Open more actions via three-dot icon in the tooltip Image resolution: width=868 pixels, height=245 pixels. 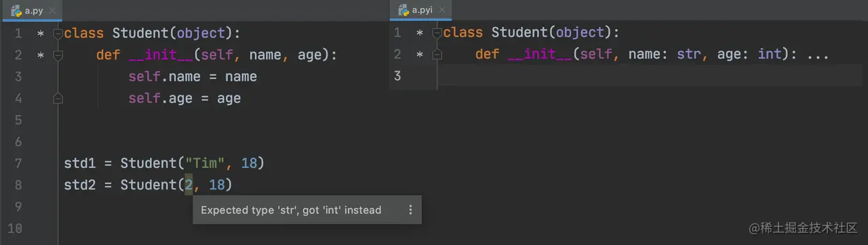(x=410, y=210)
